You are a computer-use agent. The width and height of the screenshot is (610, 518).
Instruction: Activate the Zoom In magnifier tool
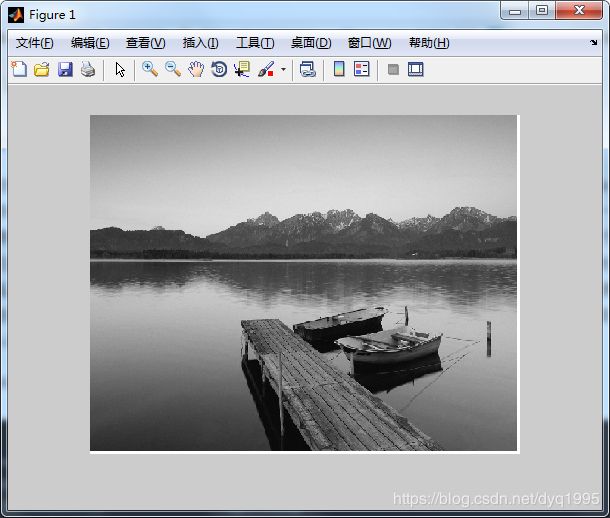coord(150,69)
